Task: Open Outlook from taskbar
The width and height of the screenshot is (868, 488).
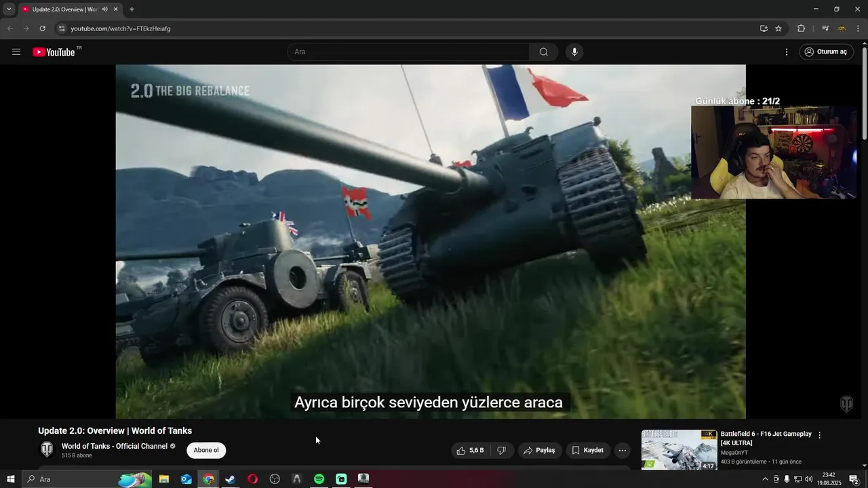Action: pyautogui.click(x=186, y=479)
